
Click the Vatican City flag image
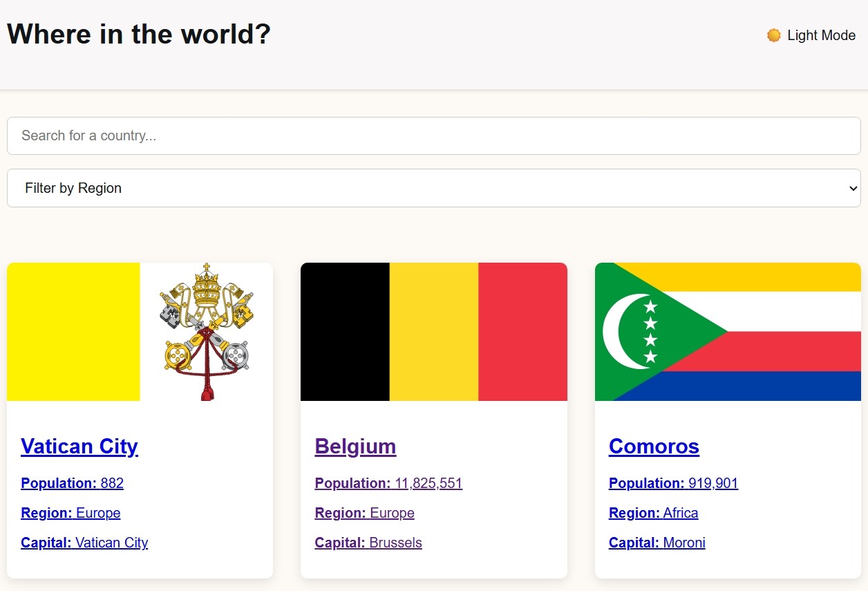coord(140,332)
